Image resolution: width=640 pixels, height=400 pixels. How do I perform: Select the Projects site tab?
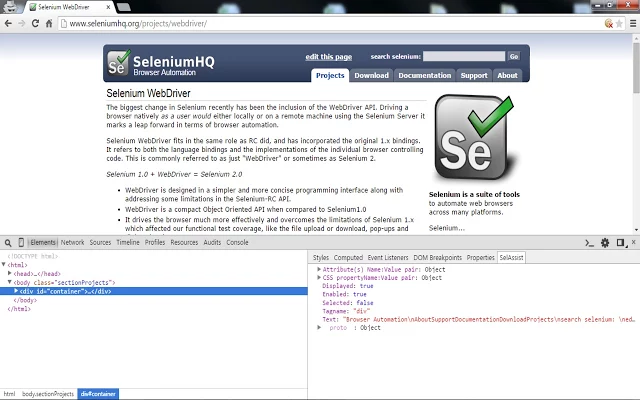330,76
